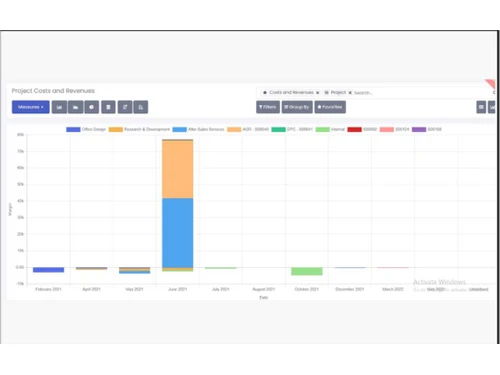Toggle the AGR legend series
The height and width of the screenshot is (375, 500).
(248, 129)
